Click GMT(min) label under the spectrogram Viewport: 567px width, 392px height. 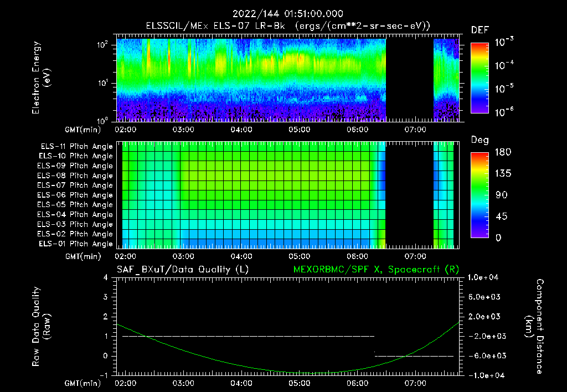(x=83, y=130)
